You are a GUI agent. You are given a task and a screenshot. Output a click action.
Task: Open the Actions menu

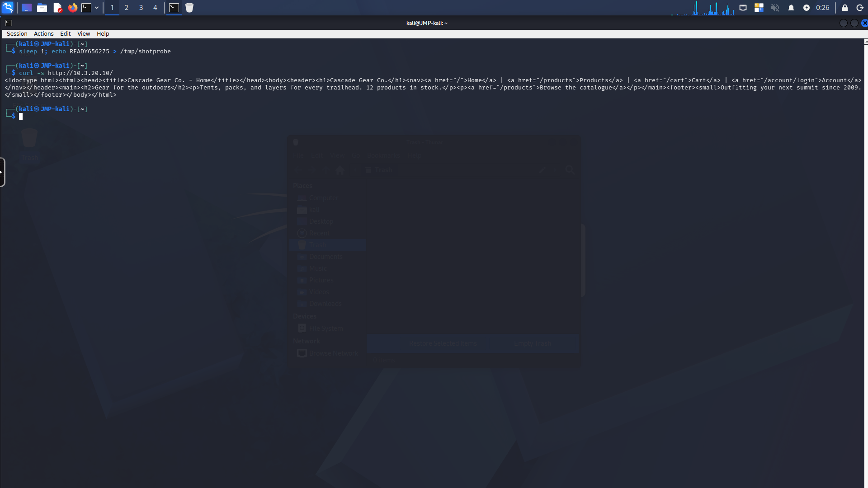coord(44,34)
